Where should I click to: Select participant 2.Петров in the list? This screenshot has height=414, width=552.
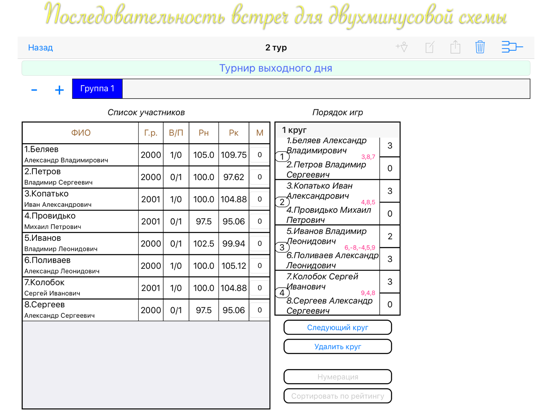(80, 177)
